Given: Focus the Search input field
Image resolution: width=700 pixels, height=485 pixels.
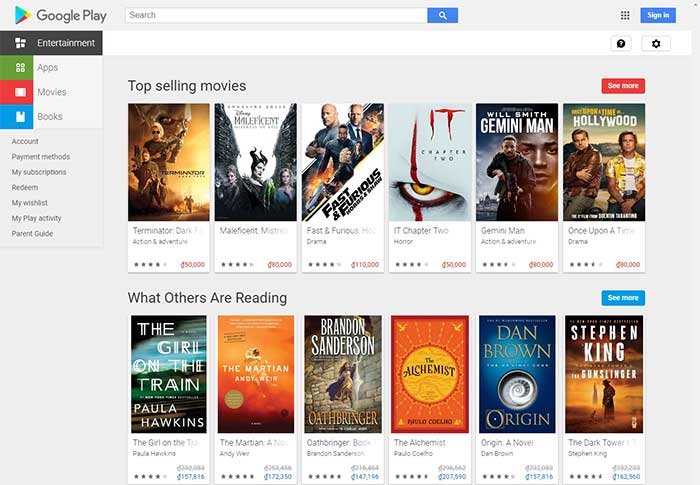Looking at the screenshot, I should coord(276,15).
